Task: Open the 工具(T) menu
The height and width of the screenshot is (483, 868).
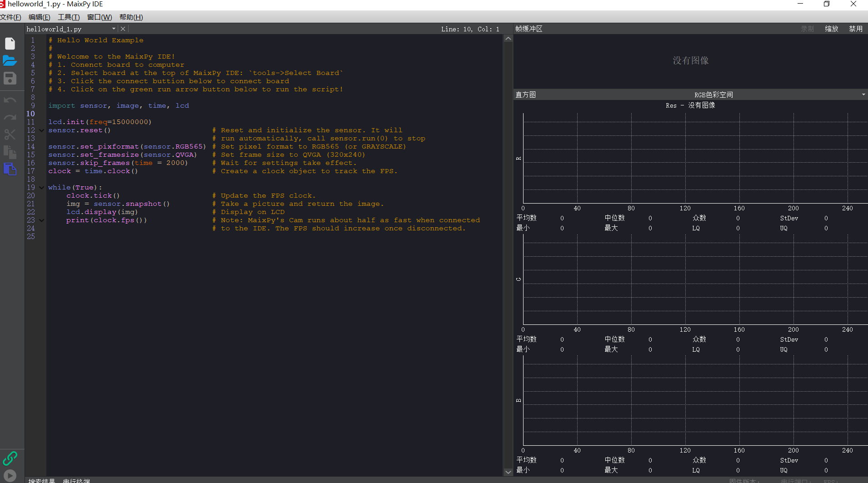Action: click(69, 17)
